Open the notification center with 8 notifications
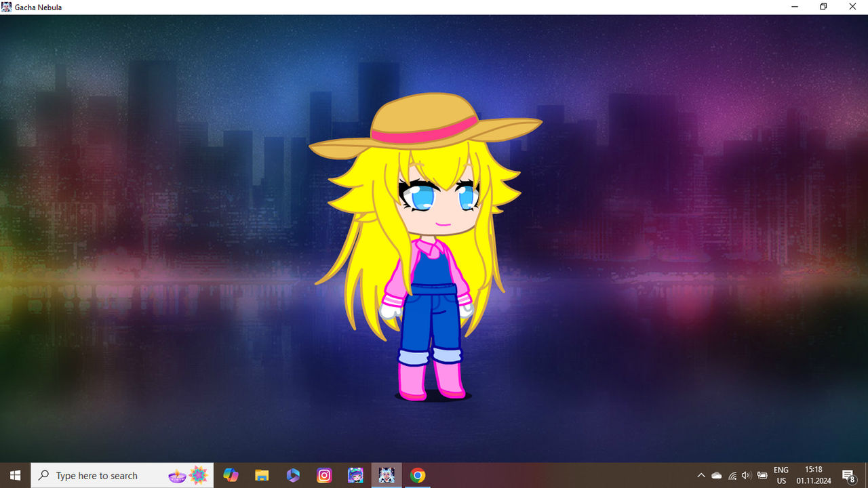Viewport: 868px width, 488px height. [x=848, y=476]
